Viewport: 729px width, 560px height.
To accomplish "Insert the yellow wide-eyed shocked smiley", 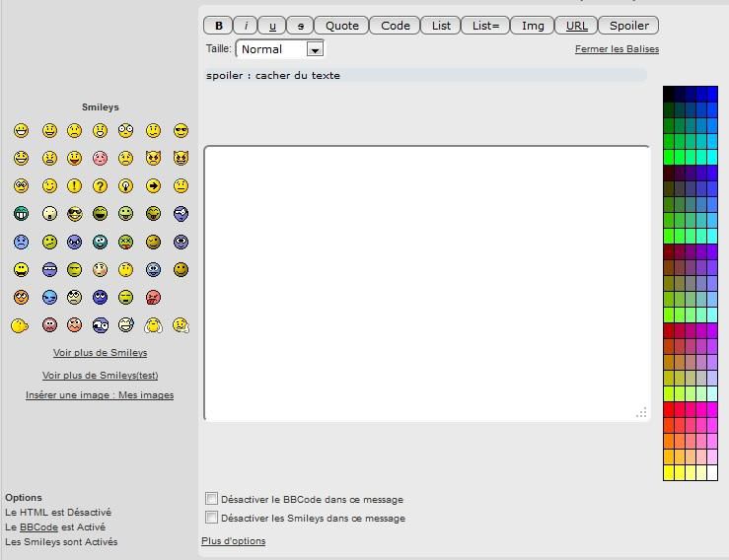I will coord(125,130).
